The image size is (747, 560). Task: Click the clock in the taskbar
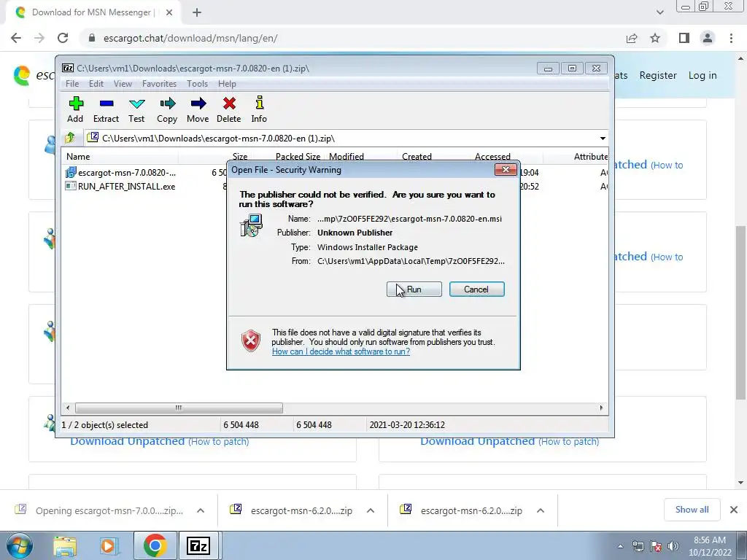click(x=710, y=546)
